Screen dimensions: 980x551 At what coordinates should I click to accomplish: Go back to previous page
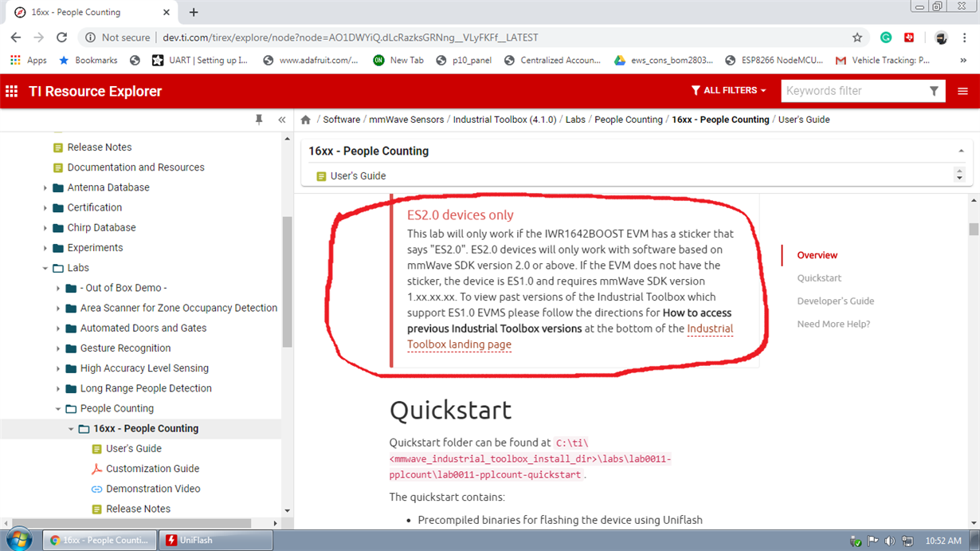point(16,37)
